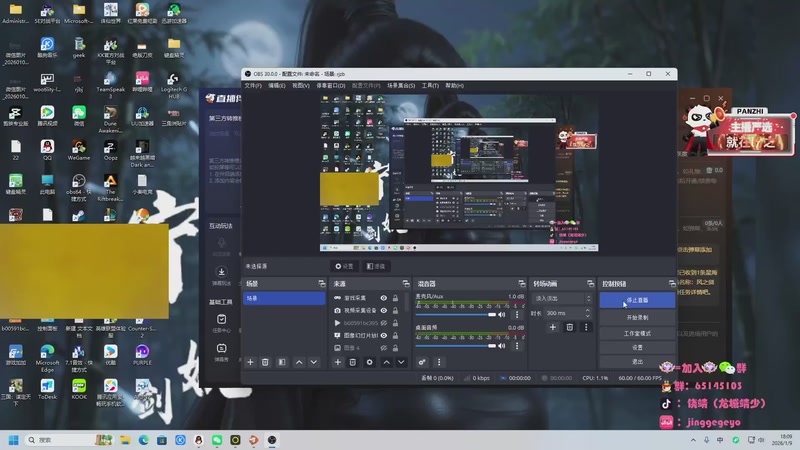Toggle visibility of the Video Capture Device source
The height and width of the screenshot is (450, 800).
pyautogui.click(x=384, y=310)
